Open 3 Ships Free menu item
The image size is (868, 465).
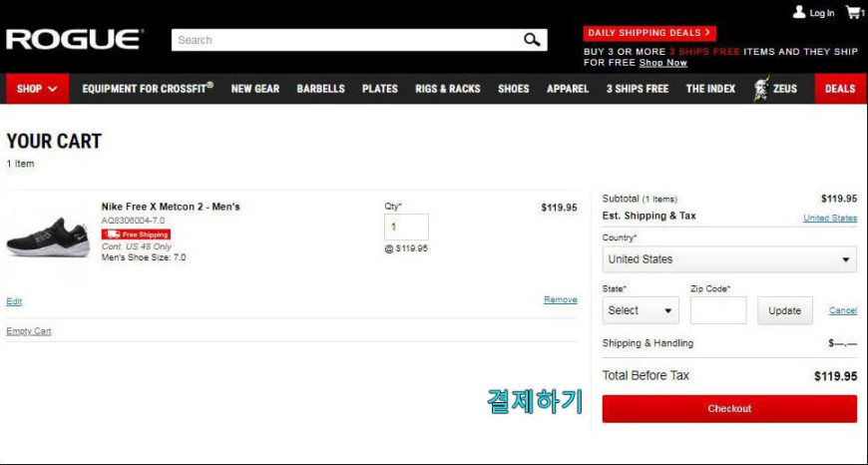(x=638, y=89)
